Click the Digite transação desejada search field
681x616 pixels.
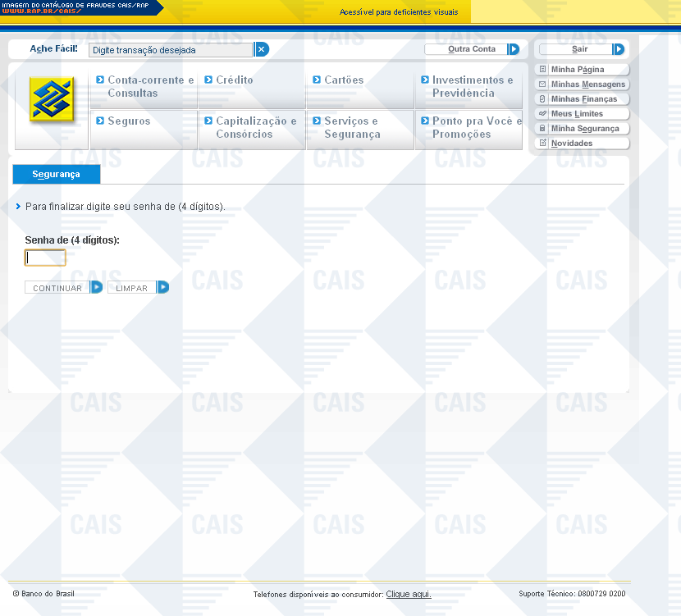pyautogui.click(x=171, y=50)
